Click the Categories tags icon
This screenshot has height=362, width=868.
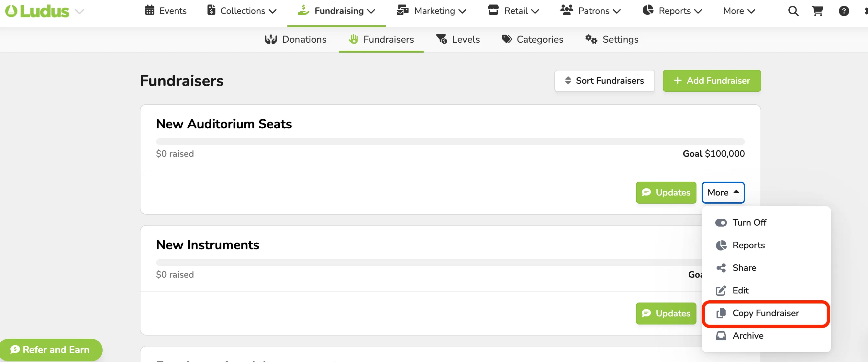click(507, 39)
